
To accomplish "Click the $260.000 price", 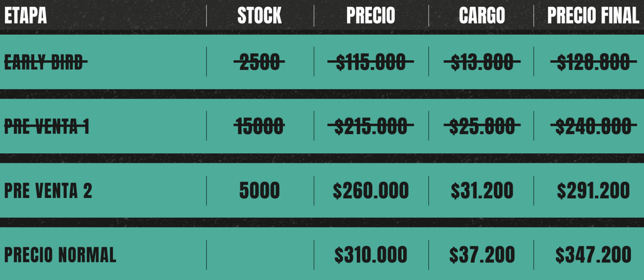I will click(x=371, y=191).
